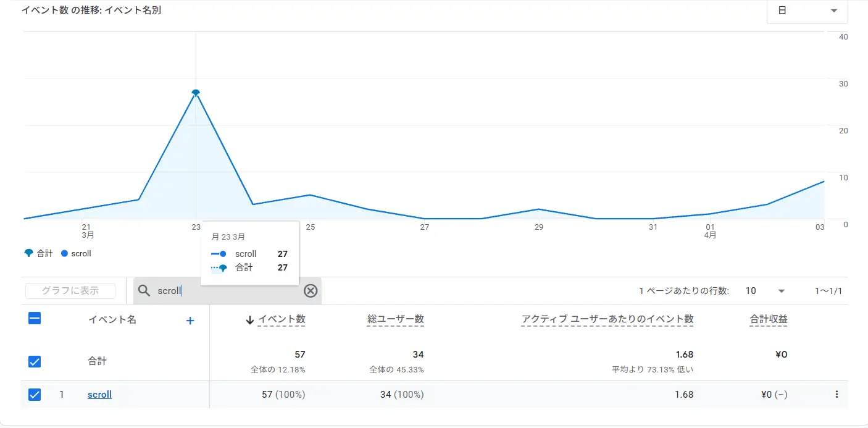Click the magnifying glass search icon
This screenshot has width=868, height=428.
(x=144, y=290)
